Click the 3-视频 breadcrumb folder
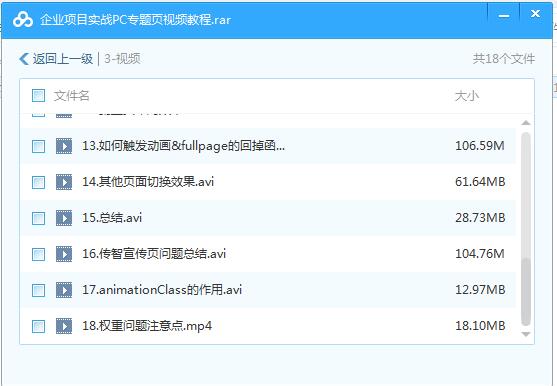 [x=122, y=59]
